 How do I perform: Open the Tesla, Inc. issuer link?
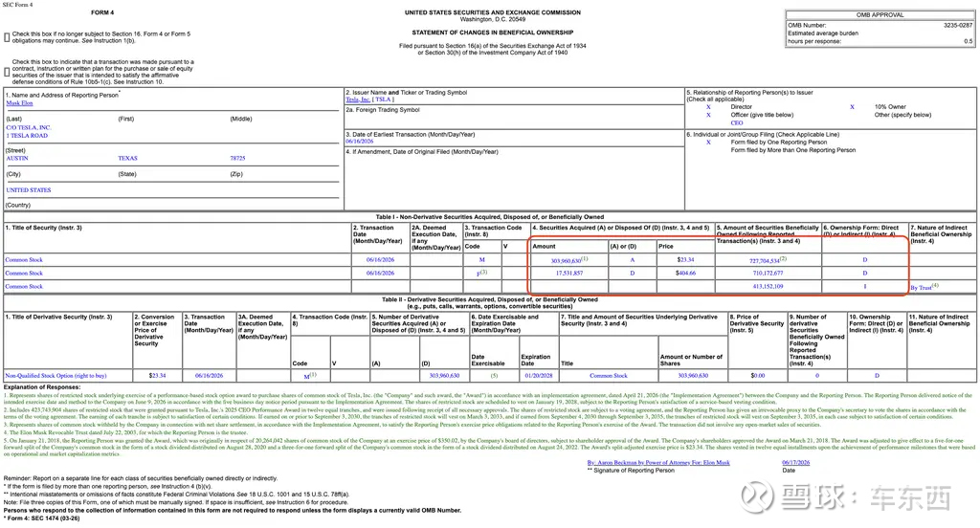[358, 99]
